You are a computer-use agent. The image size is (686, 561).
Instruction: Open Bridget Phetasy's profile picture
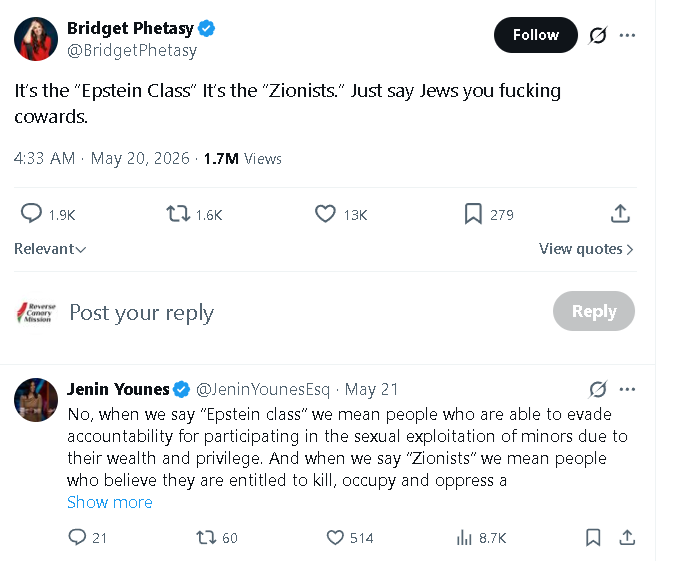click(x=36, y=39)
